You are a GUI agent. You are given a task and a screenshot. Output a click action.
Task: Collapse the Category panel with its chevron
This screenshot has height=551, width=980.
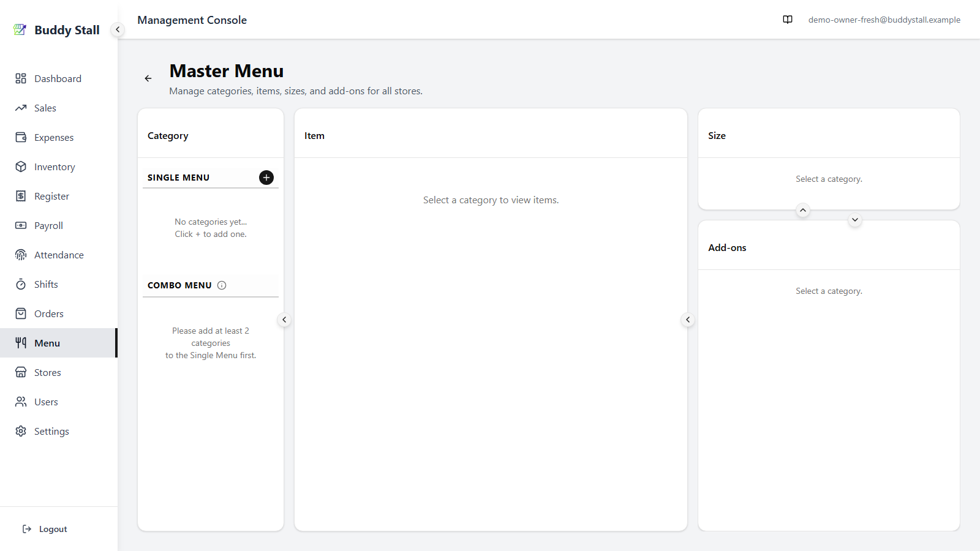point(284,320)
